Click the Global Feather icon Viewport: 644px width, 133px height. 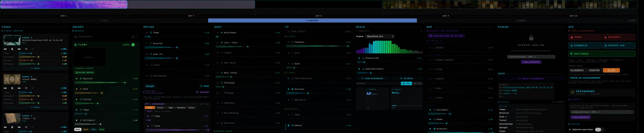(434, 60)
